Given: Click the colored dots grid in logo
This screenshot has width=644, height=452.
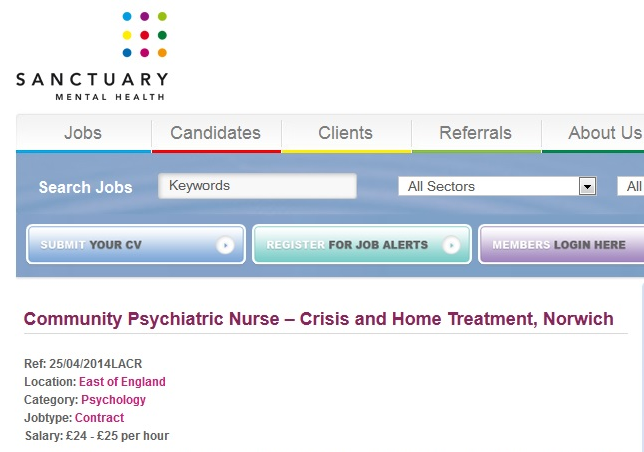Looking at the screenshot, I should click(145, 34).
